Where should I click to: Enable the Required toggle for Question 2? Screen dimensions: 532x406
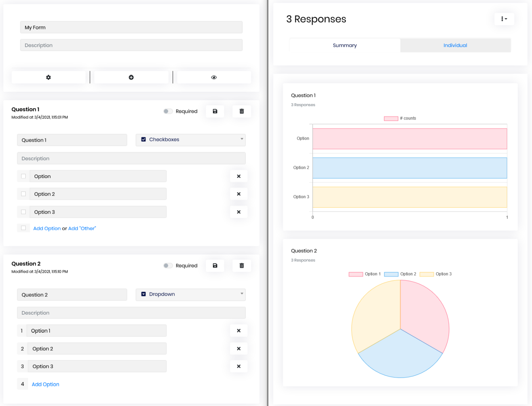tap(168, 266)
